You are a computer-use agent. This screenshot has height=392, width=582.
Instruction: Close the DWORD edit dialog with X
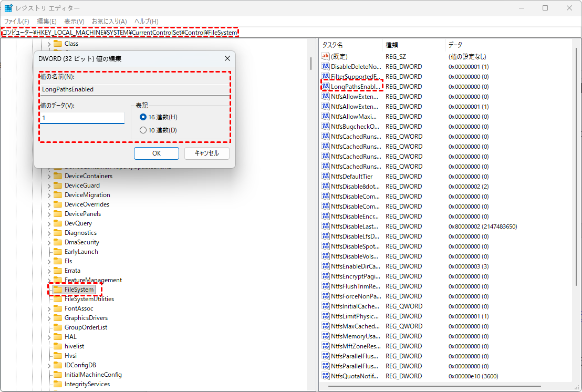point(227,58)
